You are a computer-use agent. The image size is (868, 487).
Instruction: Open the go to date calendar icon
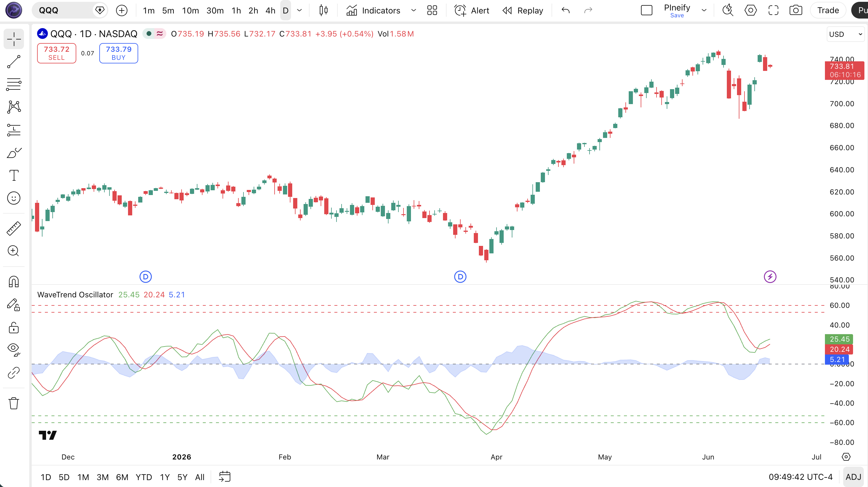(x=225, y=477)
